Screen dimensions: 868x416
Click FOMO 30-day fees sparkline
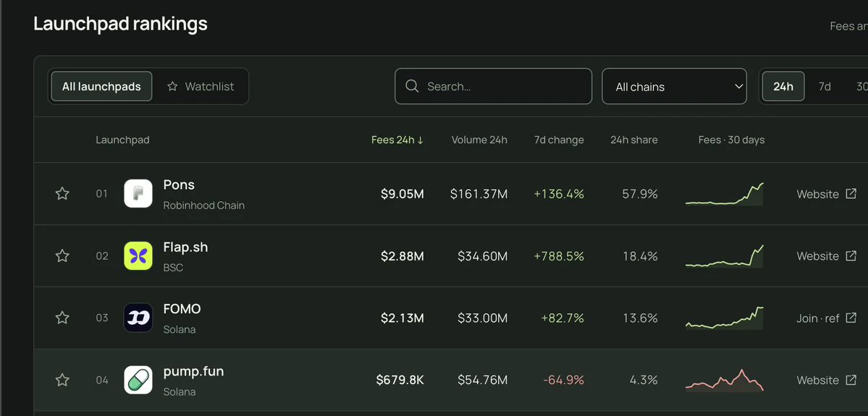coord(725,318)
